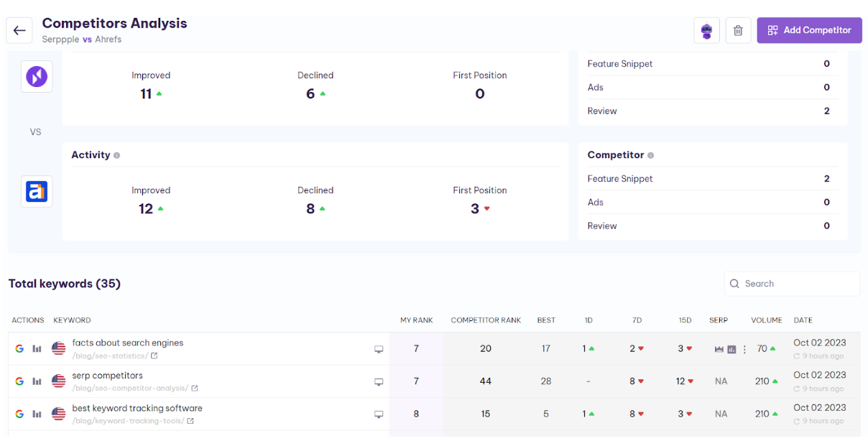This screenshot has height=441, width=868.
Task: Click US flag on facts about search engines row
Action: [x=59, y=349]
